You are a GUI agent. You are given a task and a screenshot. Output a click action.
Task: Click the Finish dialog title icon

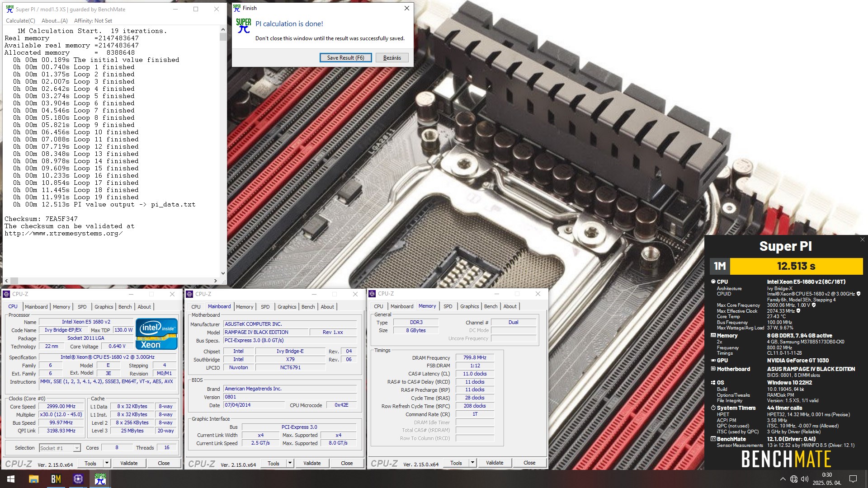coord(237,8)
